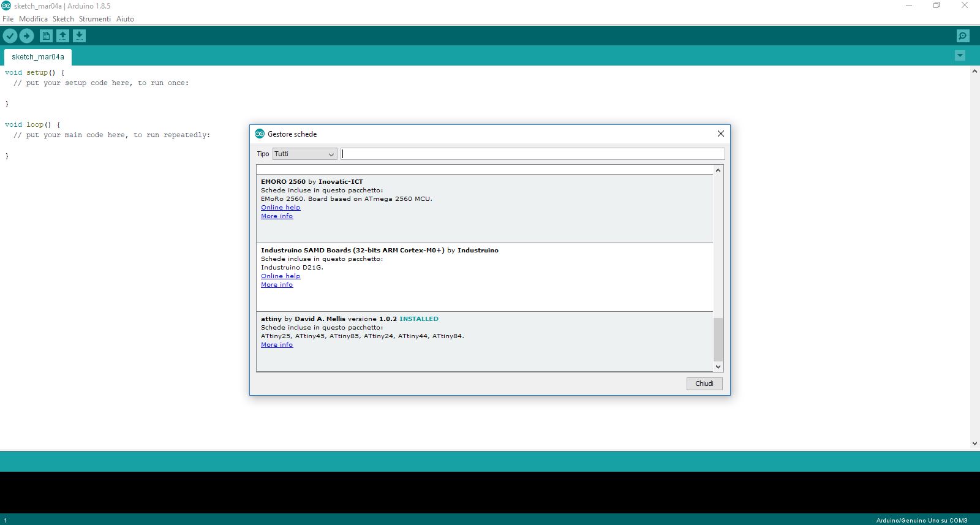The width and height of the screenshot is (980, 525).
Task: Open Online help link for EMORO 2560
Action: [x=281, y=208]
